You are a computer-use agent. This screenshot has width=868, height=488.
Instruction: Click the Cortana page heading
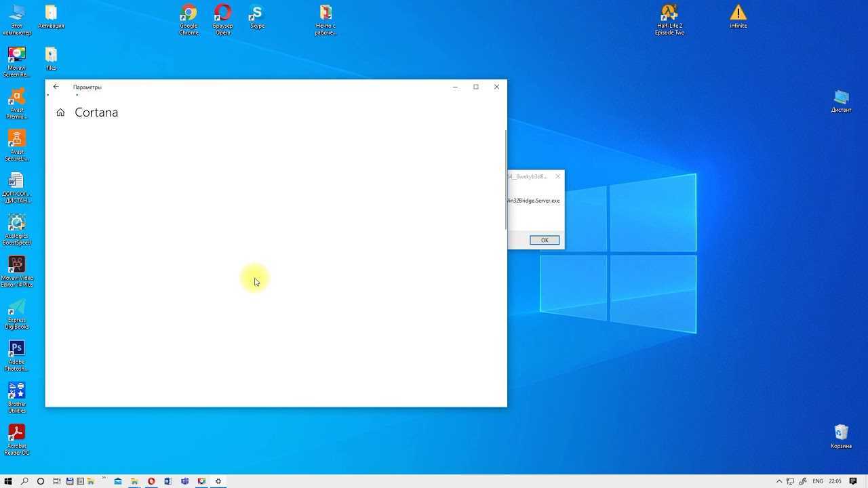[96, 113]
